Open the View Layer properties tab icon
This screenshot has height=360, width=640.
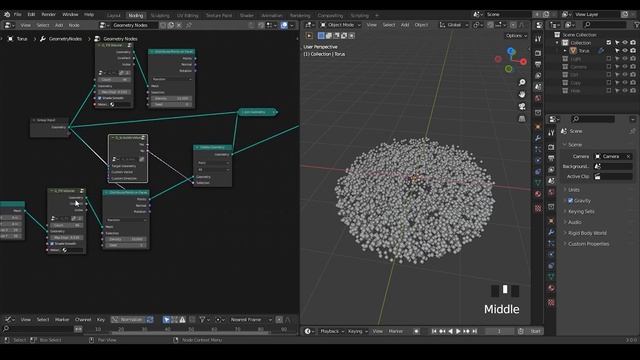tap(551, 169)
